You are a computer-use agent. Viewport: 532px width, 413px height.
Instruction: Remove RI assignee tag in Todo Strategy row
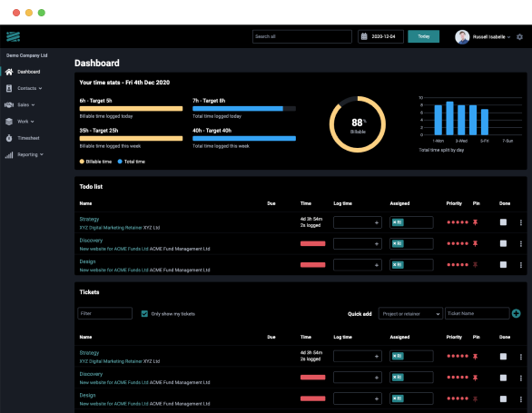coord(395,222)
